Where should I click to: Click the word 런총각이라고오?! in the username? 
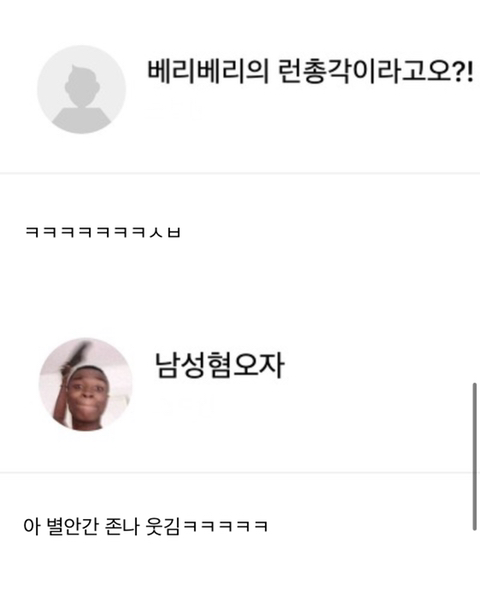[375, 72]
